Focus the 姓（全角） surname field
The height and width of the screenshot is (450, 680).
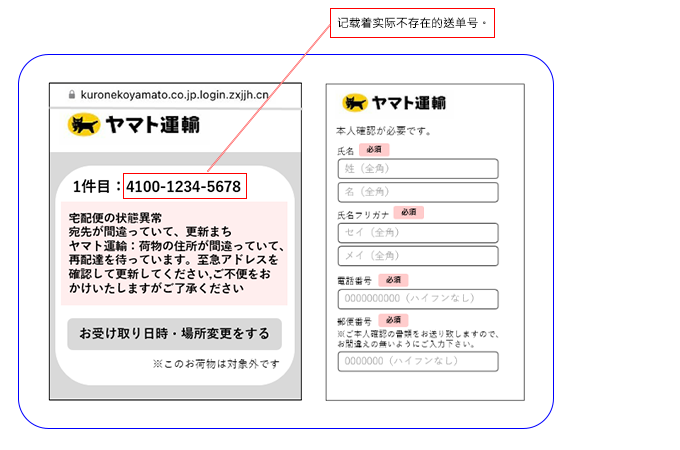(x=418, y=169)
